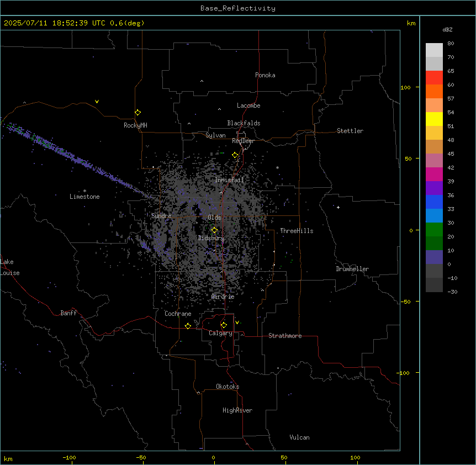Click the lightest gray 70-80 dBZ swatch

[434, 50]
